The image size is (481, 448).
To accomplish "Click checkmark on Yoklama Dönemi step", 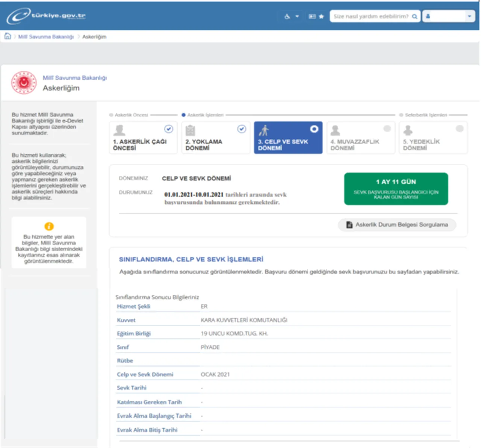I will point(242,129).
